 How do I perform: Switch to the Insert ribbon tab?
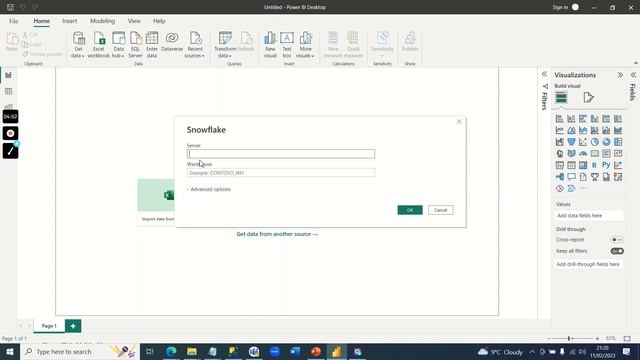pyautogui.click(x=69, y=21)
